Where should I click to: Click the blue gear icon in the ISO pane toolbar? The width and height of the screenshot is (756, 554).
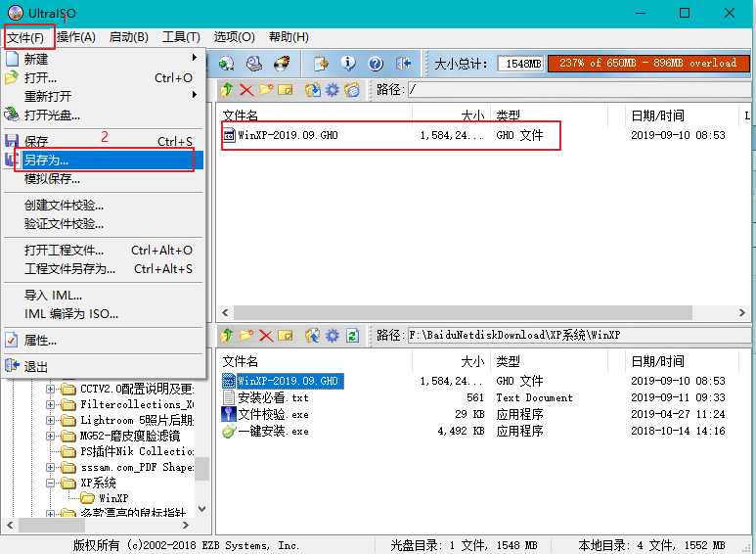click(333, 89)
